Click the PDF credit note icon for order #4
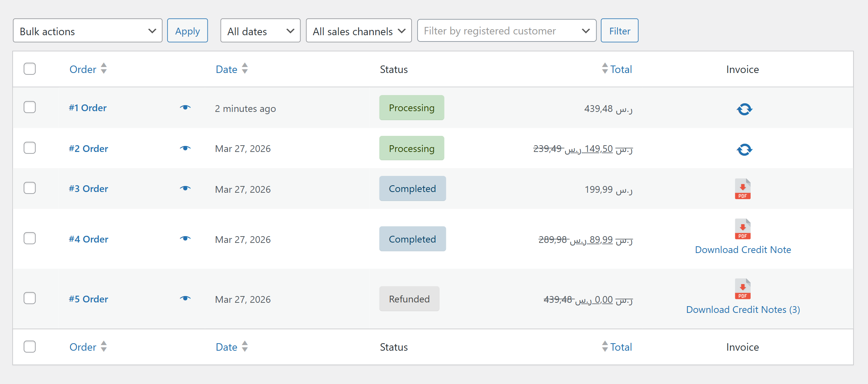This screenshot has height=384, width=868. coord(742,229)
